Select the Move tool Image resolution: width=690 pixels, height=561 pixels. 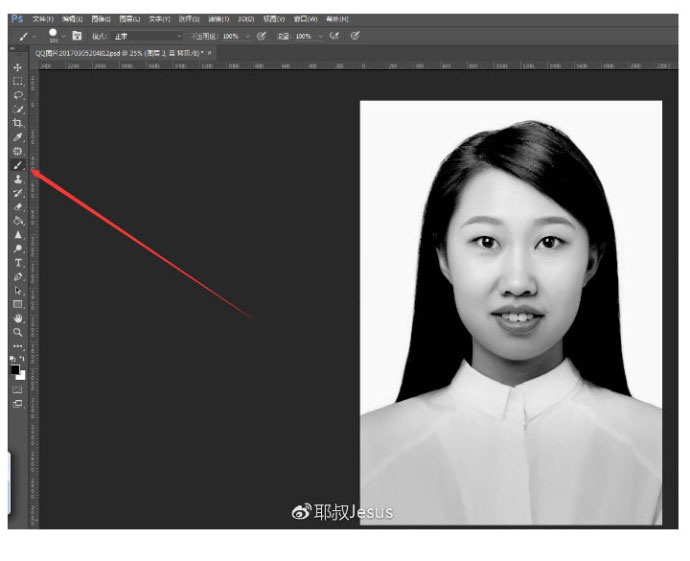click(x=18, y=67)
